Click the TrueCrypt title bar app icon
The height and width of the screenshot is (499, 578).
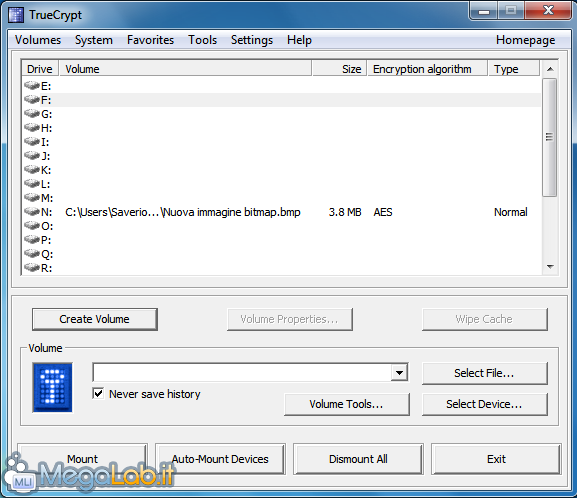(x=16, y=15)
